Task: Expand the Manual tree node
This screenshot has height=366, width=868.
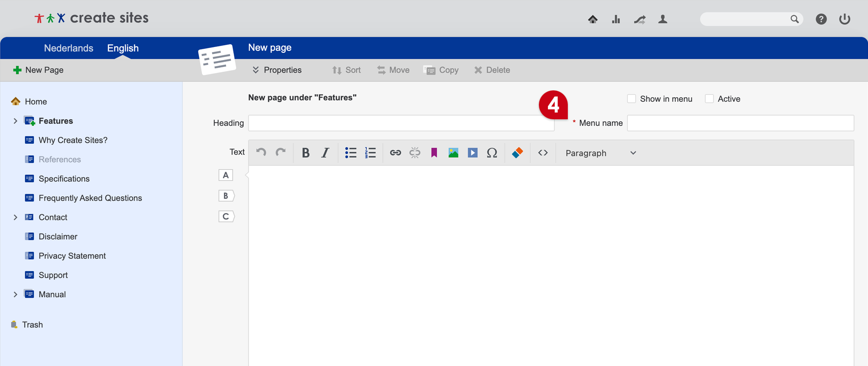Action: 15,295
